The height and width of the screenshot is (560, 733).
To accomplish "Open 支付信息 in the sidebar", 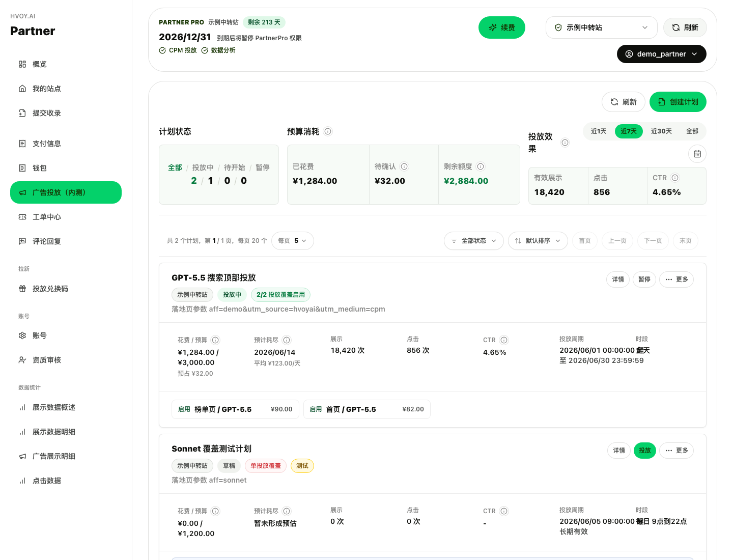I will coord(66,144).
